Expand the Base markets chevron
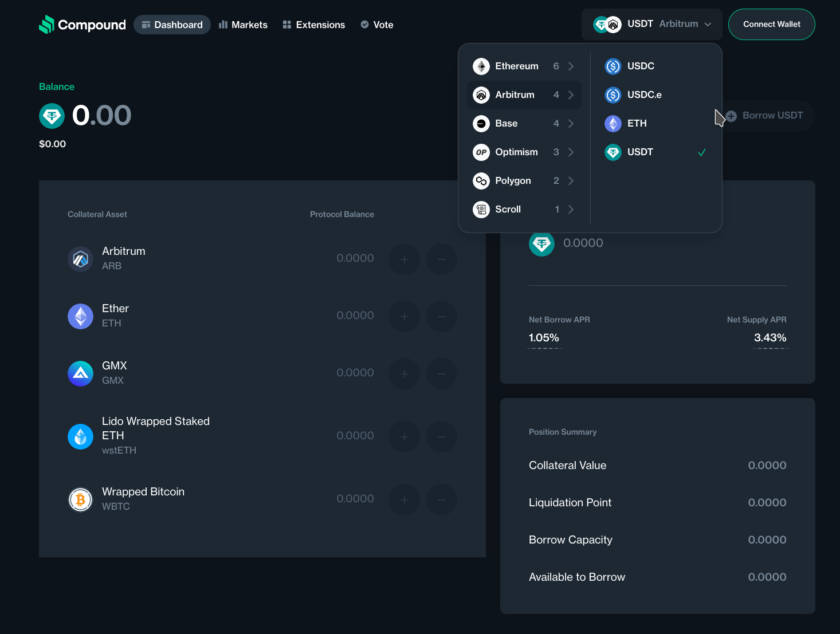 571,124
